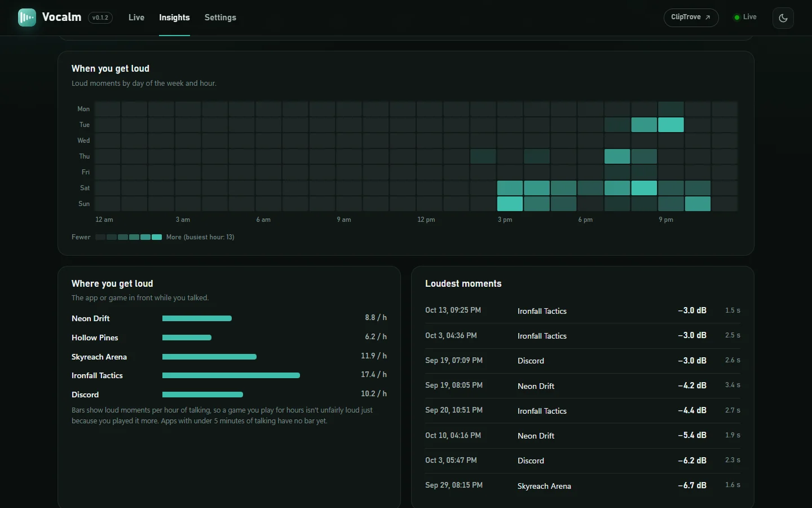Click the Ironfall Tactics loudness bar

(231, 375)
